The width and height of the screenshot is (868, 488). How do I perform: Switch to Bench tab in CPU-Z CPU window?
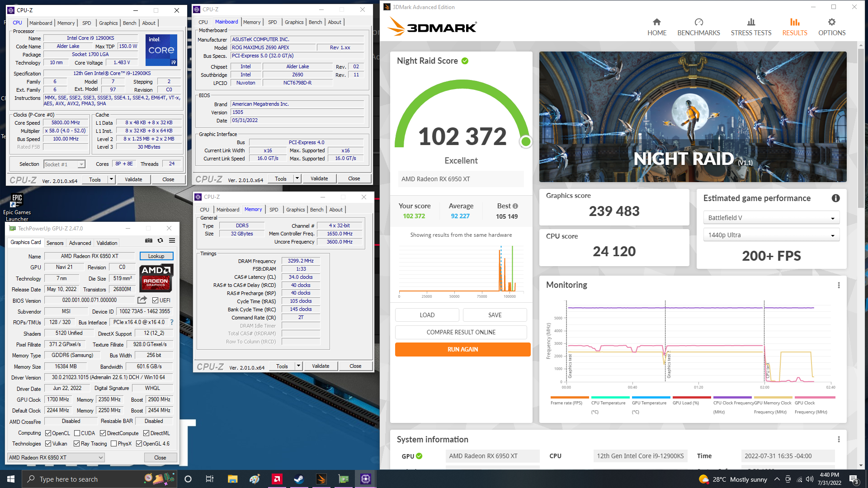click(129, 23)
